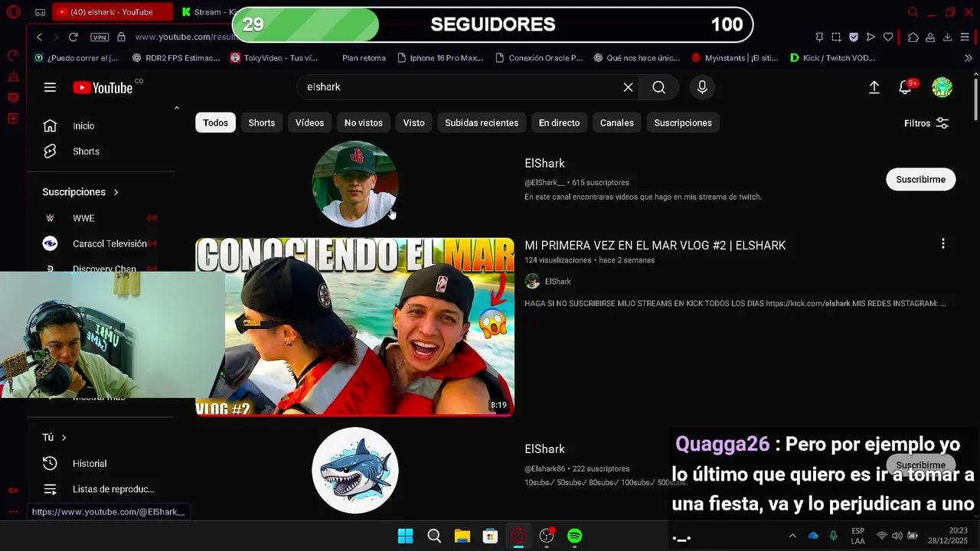This screenshot has width=980, height=551.
Task: Click the YouTube logo
Action: [103, 87]
